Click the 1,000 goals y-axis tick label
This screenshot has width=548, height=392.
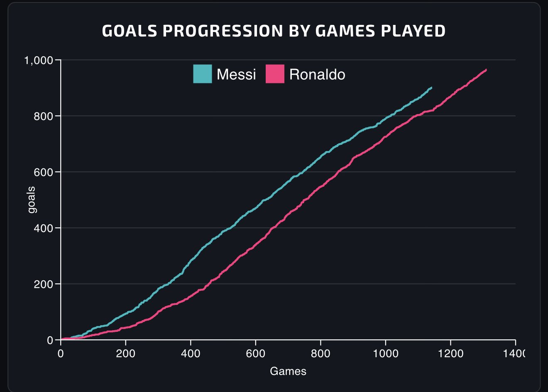[39, 61]
